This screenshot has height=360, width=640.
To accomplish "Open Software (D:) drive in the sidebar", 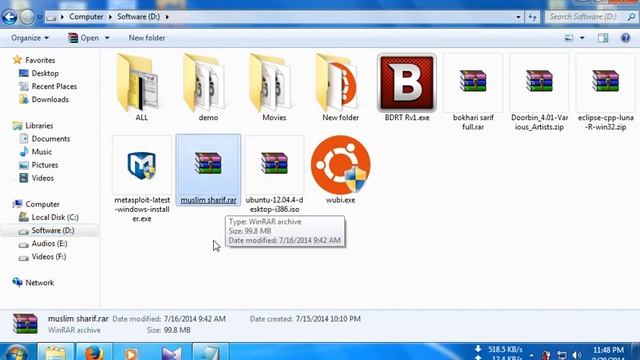I will pos(53,230).
